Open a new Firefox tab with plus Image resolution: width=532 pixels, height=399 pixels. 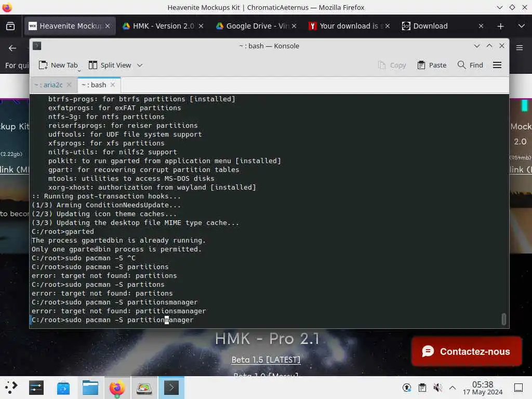(x=500, y=26)
